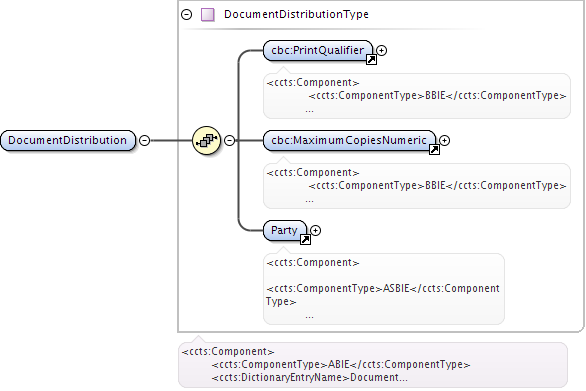
Task: Select the DocumentDistribution root element
Action: click(x=68, y=141)
